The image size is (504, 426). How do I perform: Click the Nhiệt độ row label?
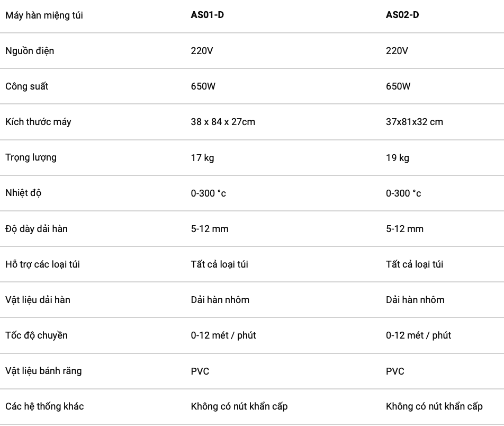pos(23,193)
